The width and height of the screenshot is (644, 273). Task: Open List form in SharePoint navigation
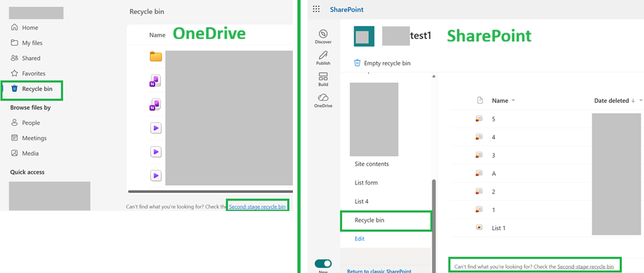[366, 183]
